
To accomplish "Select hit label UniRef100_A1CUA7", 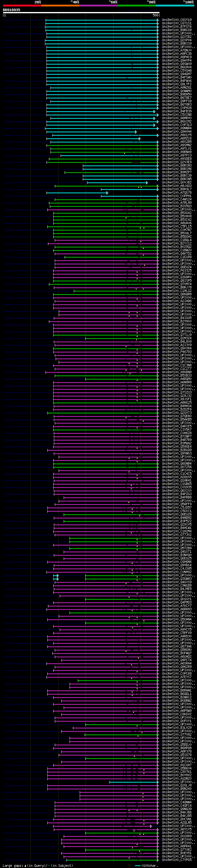I will [177, 765].
